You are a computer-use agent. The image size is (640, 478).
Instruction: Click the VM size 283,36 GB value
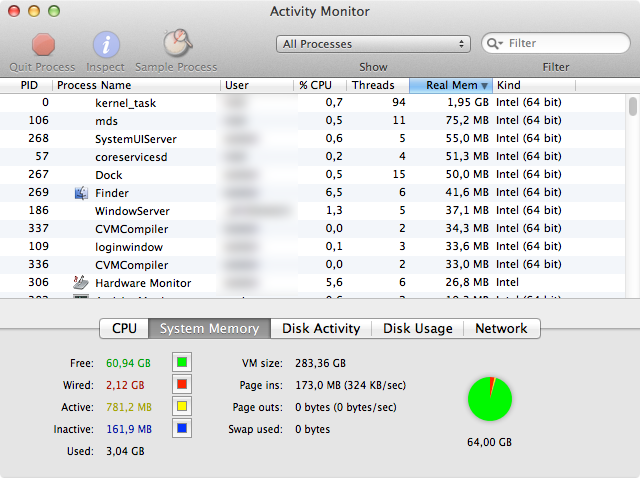320,363
